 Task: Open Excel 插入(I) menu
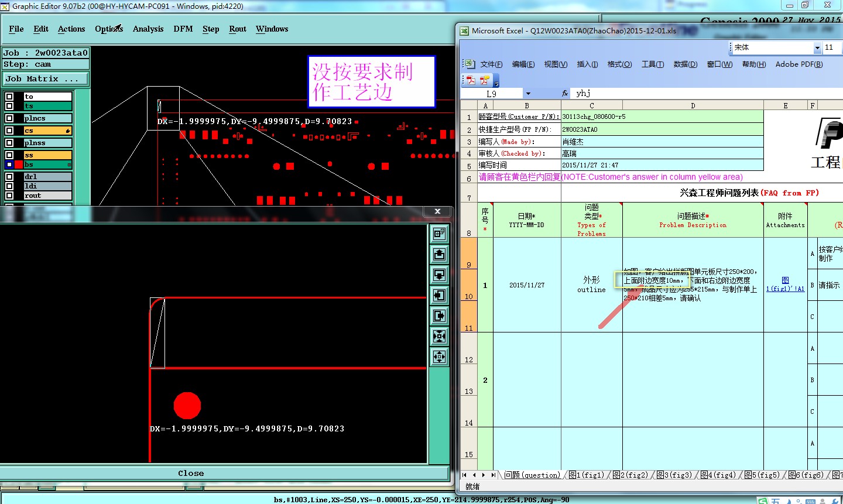pyautogui.click(x=587, y=64)
